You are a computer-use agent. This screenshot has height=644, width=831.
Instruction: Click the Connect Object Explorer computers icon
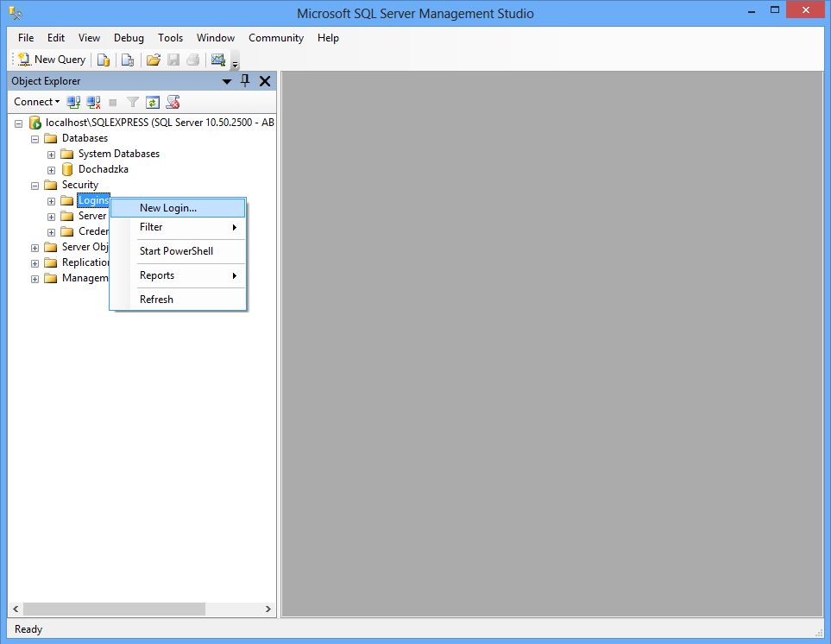point(73,102)
